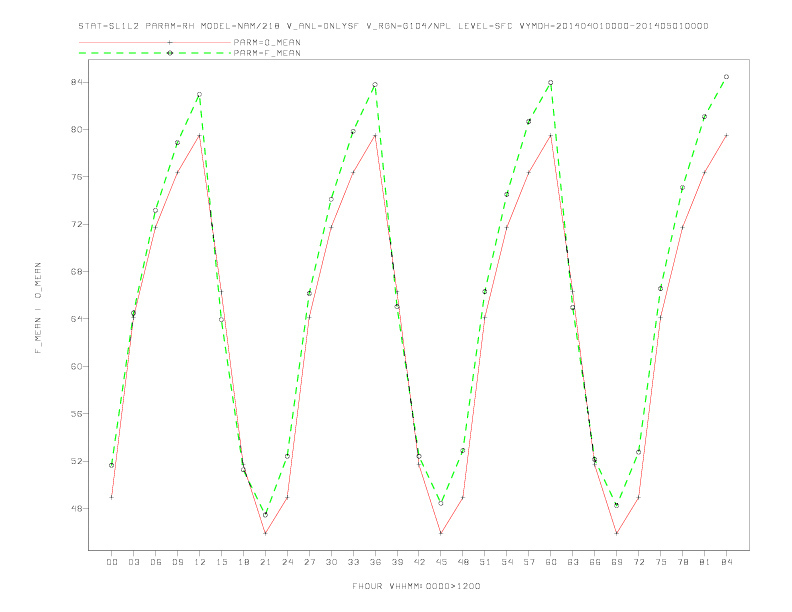Click the x-axis tick label 33
The image size is (792, 612).
tap(353, 562)
